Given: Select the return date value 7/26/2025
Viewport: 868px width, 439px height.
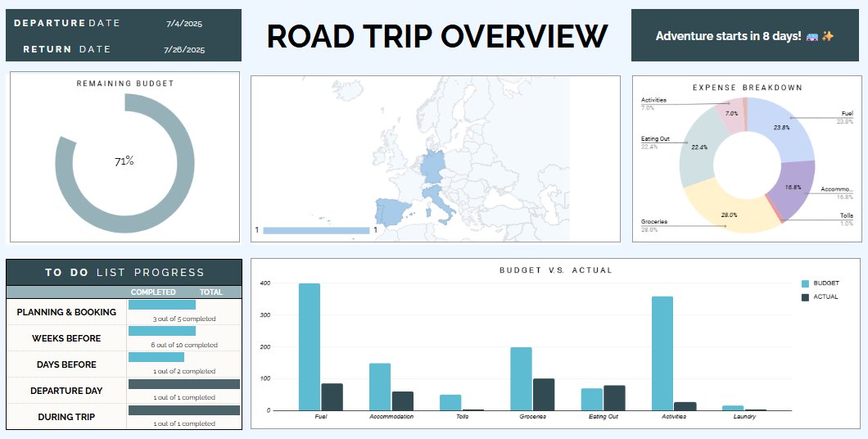Looking at the screenshot, I should [183, 49].
